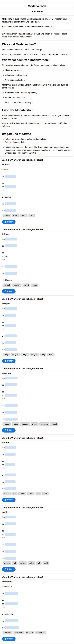Click the empty "ich" field in können exercise
This screenshot has height=644, width=74.
(x=11, y=239)
